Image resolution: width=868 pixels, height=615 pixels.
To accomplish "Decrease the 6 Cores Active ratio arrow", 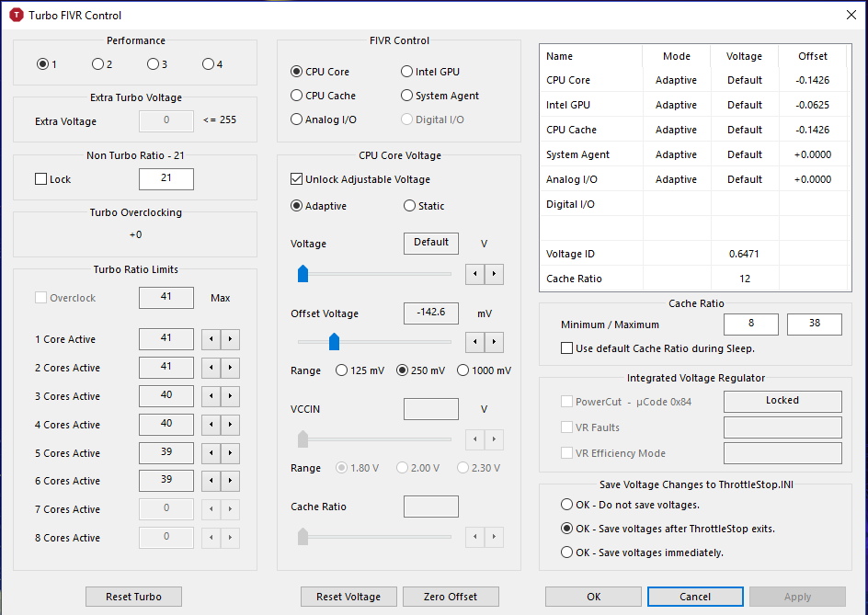I will (x=211, y=481).
